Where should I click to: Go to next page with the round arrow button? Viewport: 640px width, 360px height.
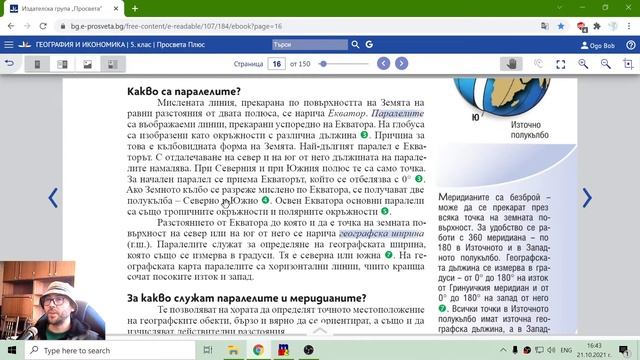point(401,64)
